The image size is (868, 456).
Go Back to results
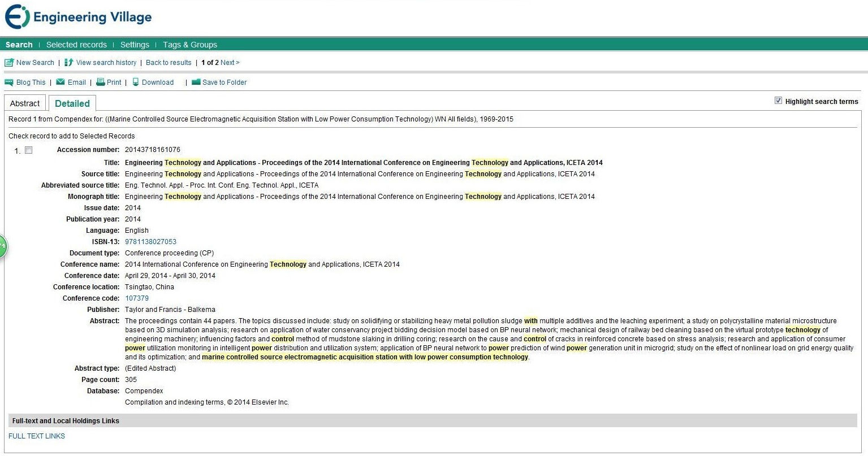point(169,63)
